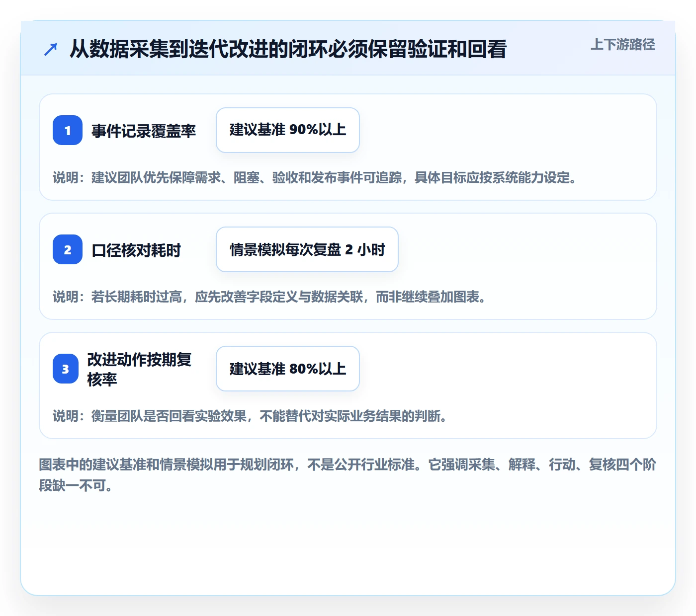The image size is (696, 616).
Task: Click the blue arrow icon beside the title
Action: (51, 49)
